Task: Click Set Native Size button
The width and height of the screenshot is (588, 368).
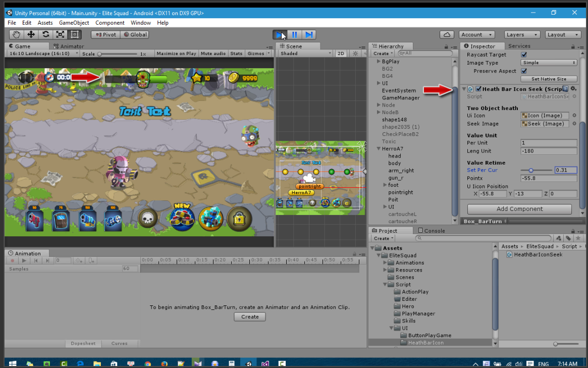Action: tap(549, 79)
